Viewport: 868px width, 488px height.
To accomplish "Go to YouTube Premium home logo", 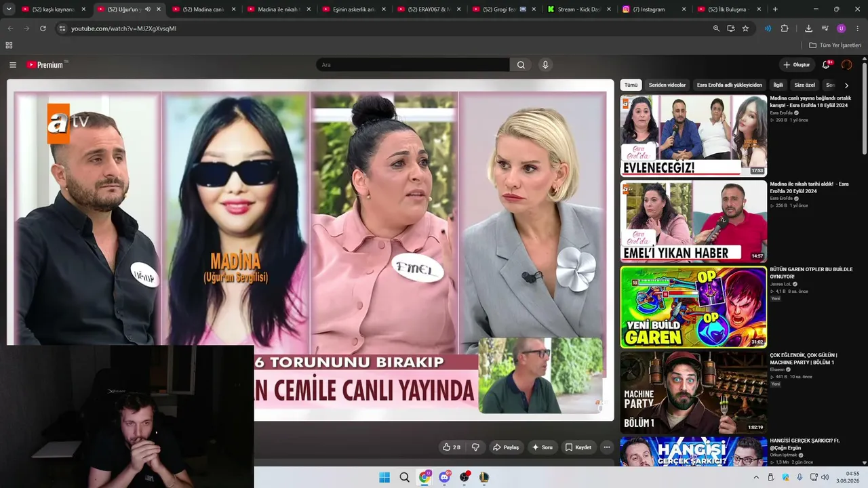I will pyautogui.click(x=47, y=65).
